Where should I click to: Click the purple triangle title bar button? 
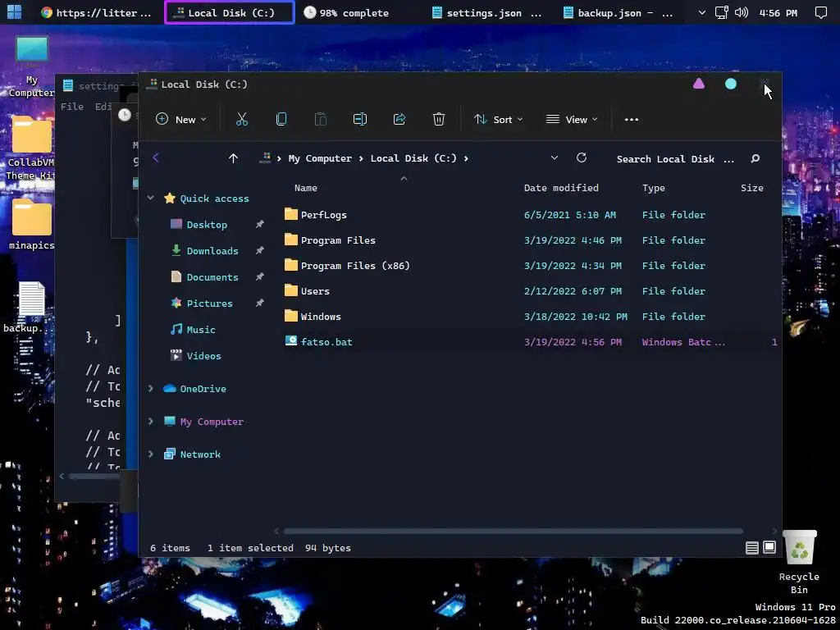[x=699, y=84]
